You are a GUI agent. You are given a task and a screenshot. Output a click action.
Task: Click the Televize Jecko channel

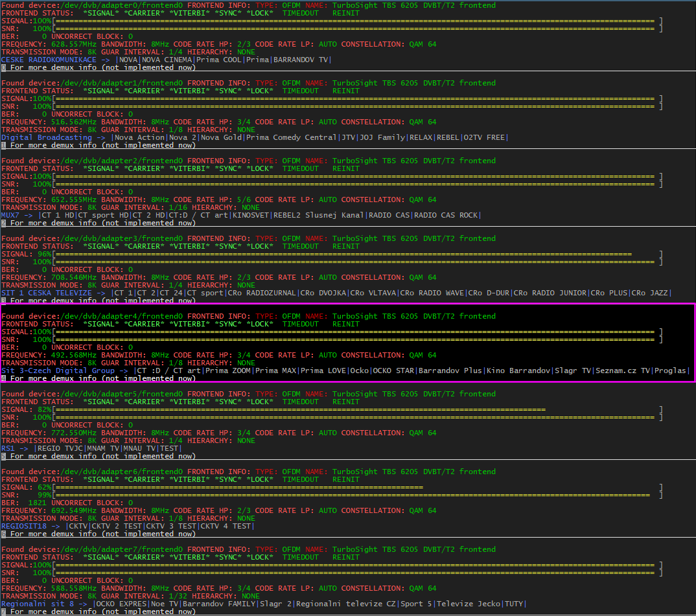(470, 604)
